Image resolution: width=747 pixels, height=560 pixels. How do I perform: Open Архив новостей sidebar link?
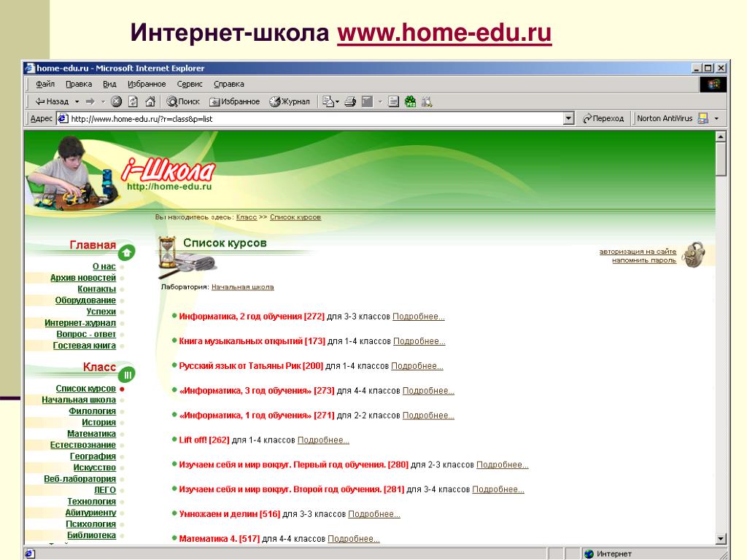click(83, 278)
